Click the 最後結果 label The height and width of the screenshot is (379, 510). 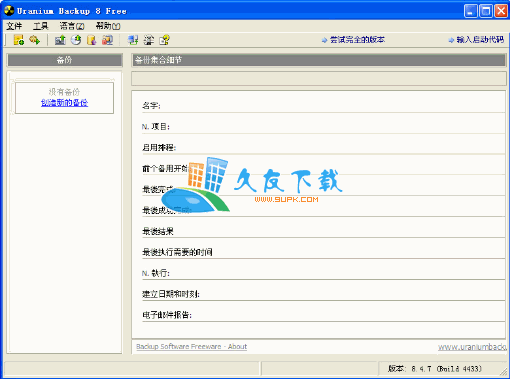[x=158, y=231]
